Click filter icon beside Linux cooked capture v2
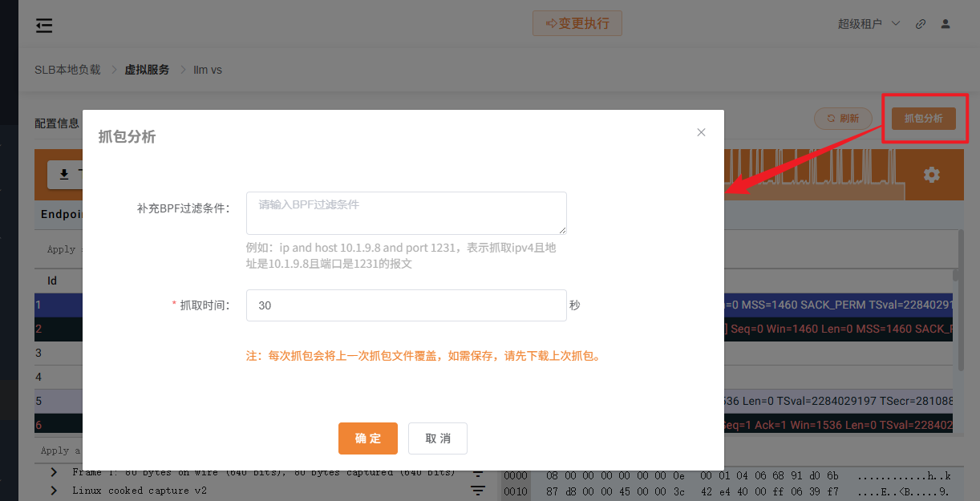The height and width of the screenshot is (501, 980). (478, 491)
